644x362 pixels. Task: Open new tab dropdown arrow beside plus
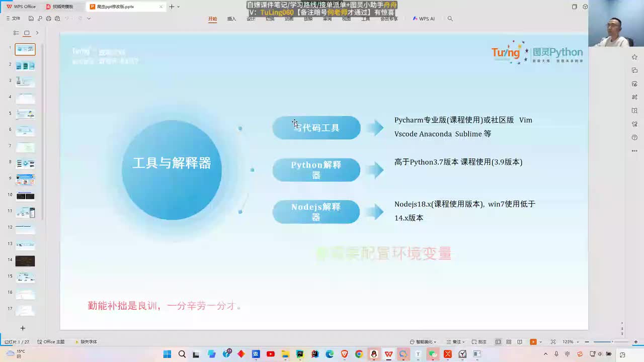(x=178, y=7)
